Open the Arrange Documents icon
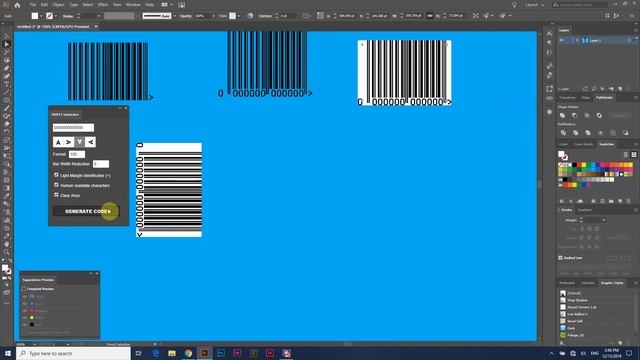The image size is (640, 360). point(164,5)
